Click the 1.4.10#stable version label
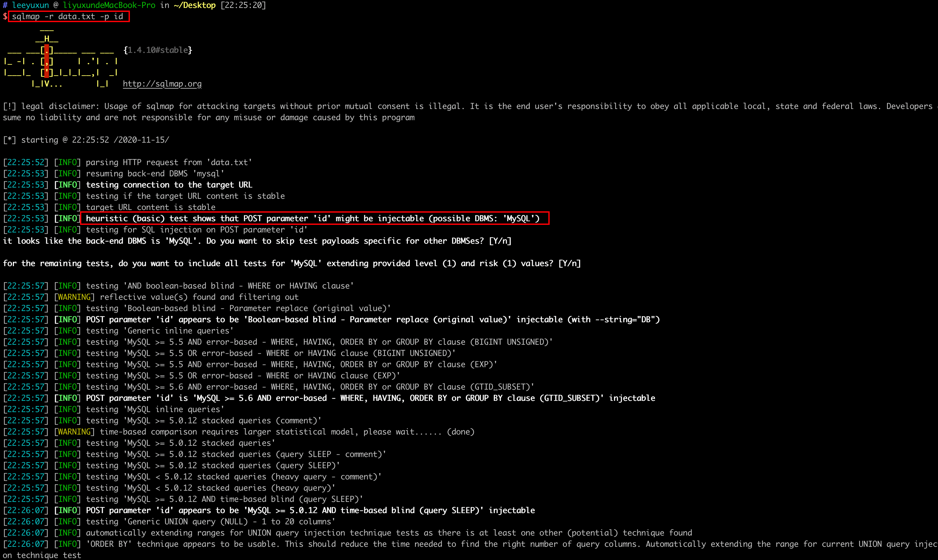This screenshot has width=938, height=560. (x=158, y=50)
